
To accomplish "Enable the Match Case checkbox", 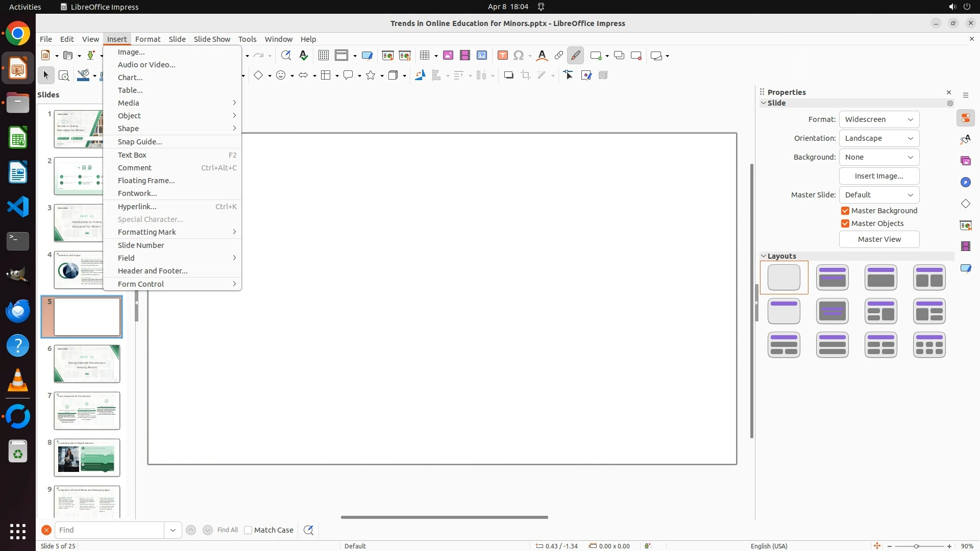I will tap(248, 530).
